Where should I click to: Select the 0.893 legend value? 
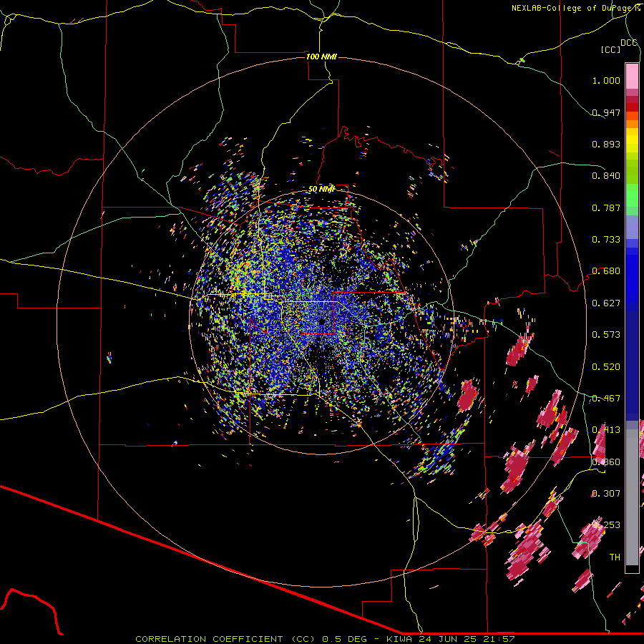(x=606, y=144)
